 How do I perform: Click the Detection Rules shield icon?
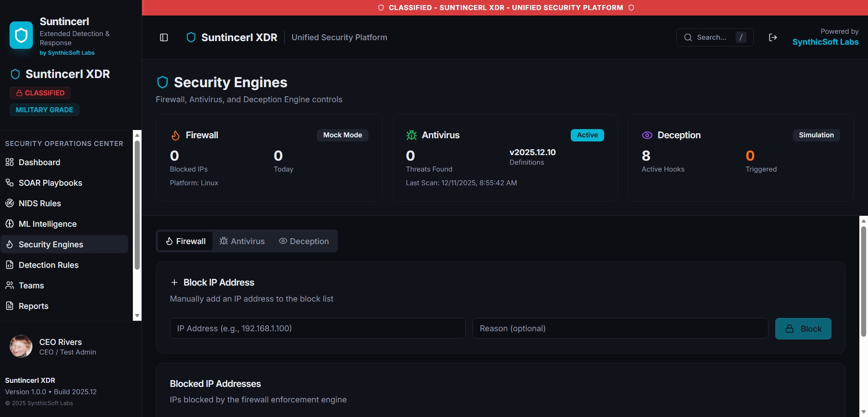point(10,265)
